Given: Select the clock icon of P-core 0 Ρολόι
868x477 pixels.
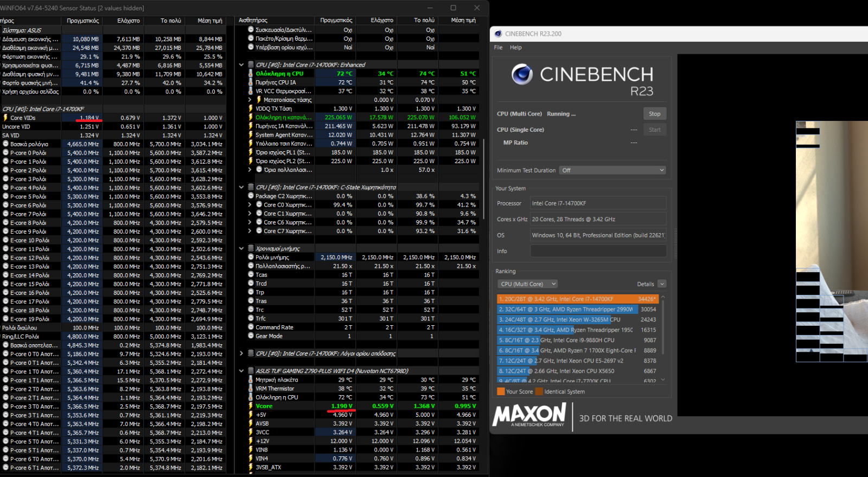Looking at the screenshot, I should pyautogui.click(x=5, y=153).
